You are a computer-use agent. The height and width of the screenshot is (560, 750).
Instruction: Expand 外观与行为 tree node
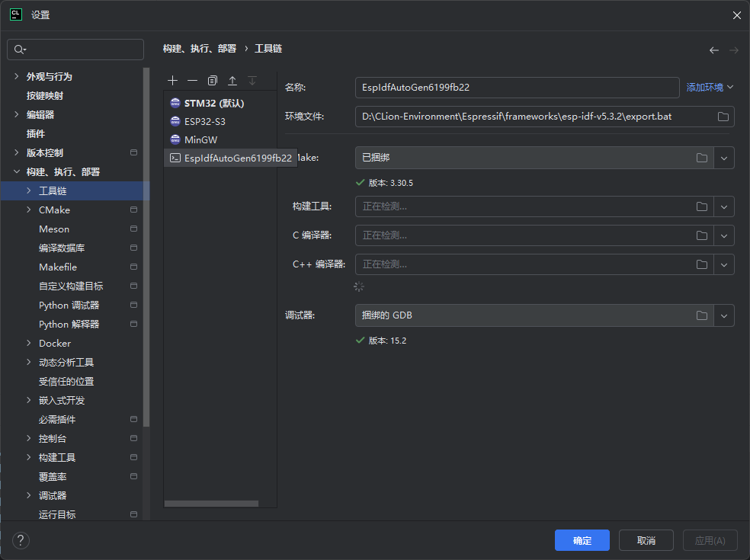point(17,76)
